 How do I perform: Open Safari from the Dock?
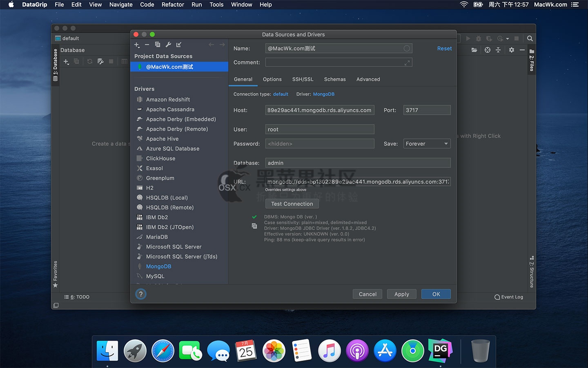point(163,351)
